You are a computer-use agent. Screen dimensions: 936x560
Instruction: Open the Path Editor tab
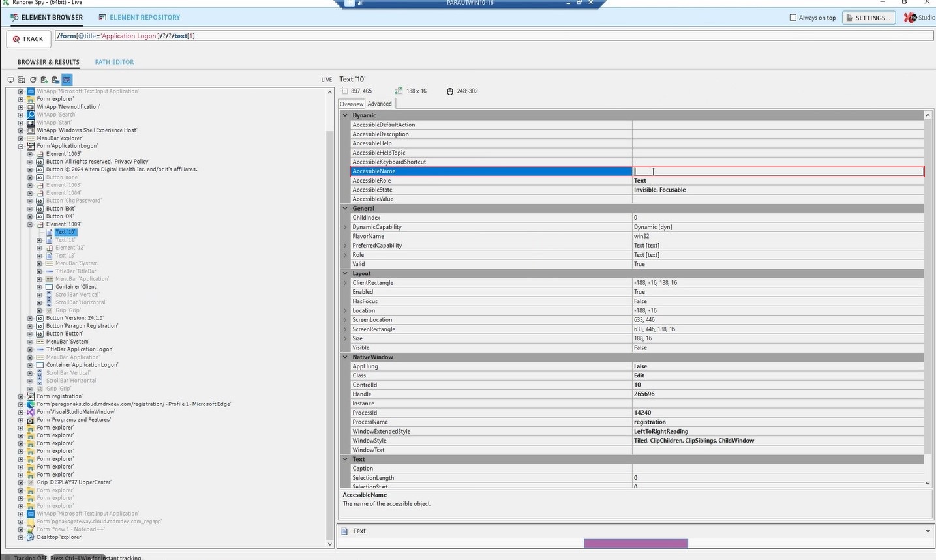coord(114,62)
